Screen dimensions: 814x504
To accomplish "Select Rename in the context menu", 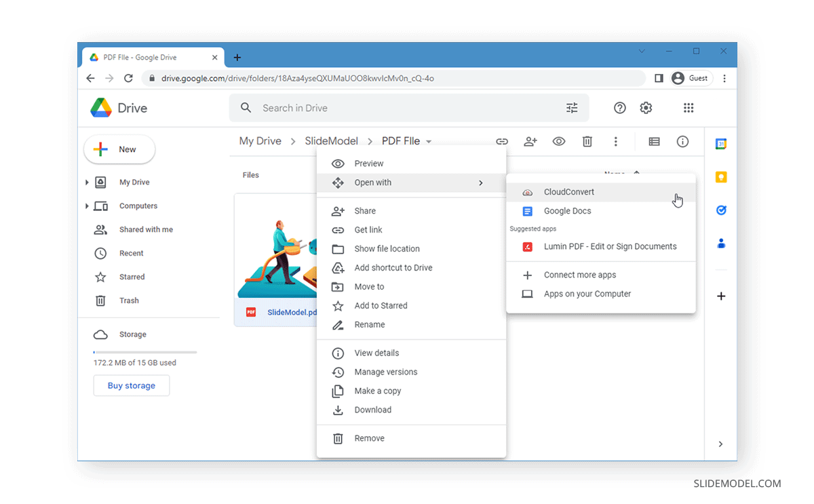I will click(x=411, y=325).
